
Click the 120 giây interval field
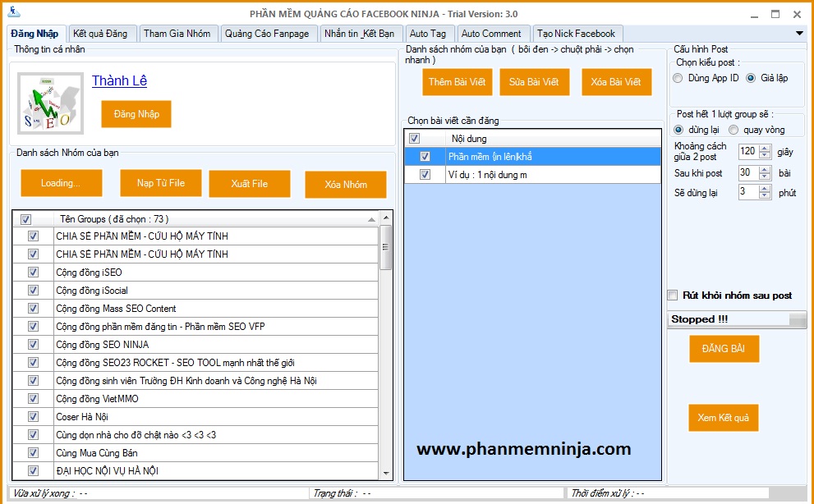coord(748,152)
